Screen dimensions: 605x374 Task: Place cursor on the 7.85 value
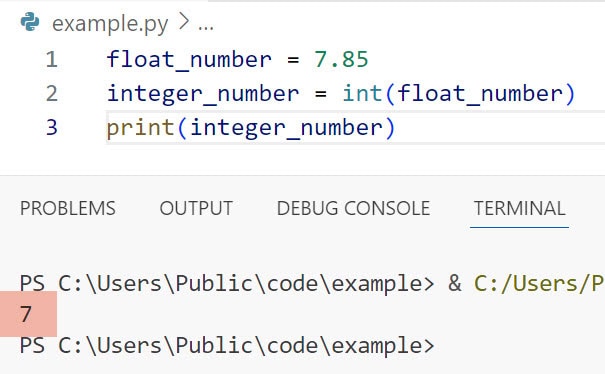tap(341, 59)
